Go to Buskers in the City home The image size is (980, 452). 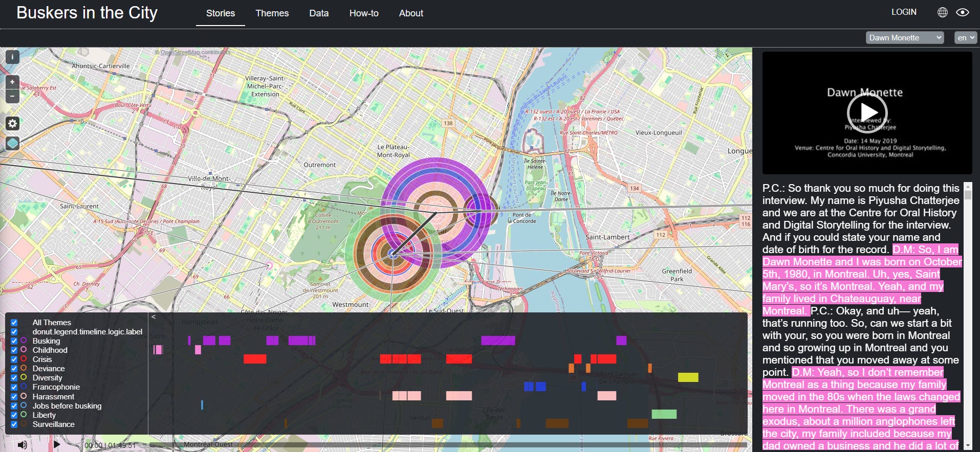(87, 12)
